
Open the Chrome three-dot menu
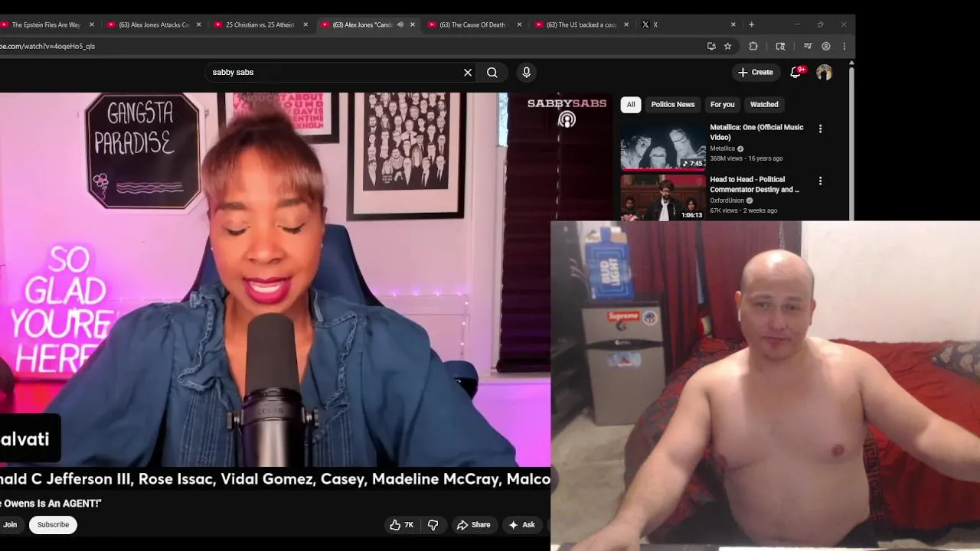pos(844,46)
